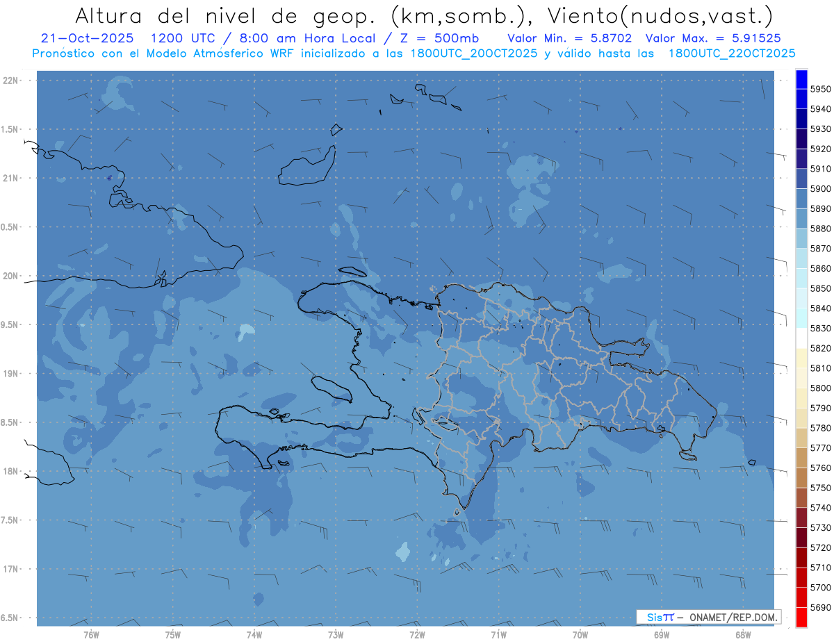Viewport: 834px width, 644px height.
Task: Click the 0.5N axis label
Action: click(x=10, y=228)
